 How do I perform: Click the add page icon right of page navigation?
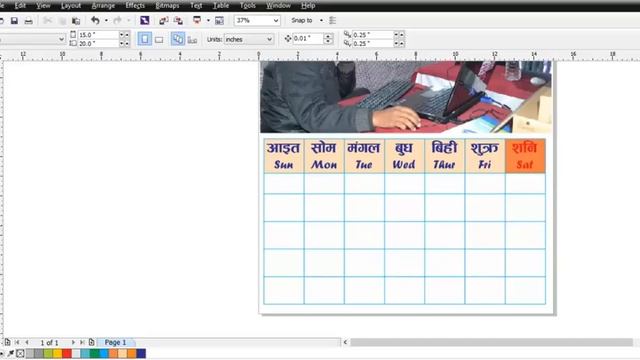[x=91, y=342]
